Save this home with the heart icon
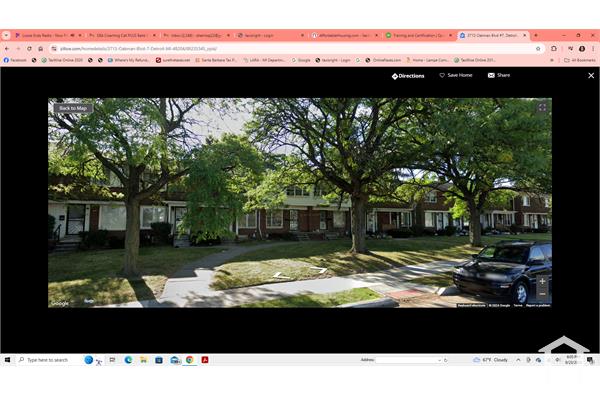 click(x=456, y=75)
